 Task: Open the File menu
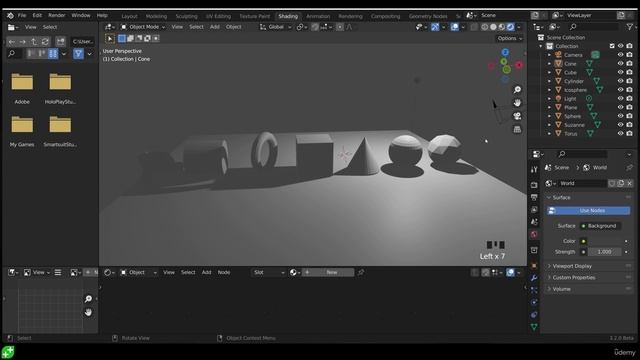coord(22,16)
